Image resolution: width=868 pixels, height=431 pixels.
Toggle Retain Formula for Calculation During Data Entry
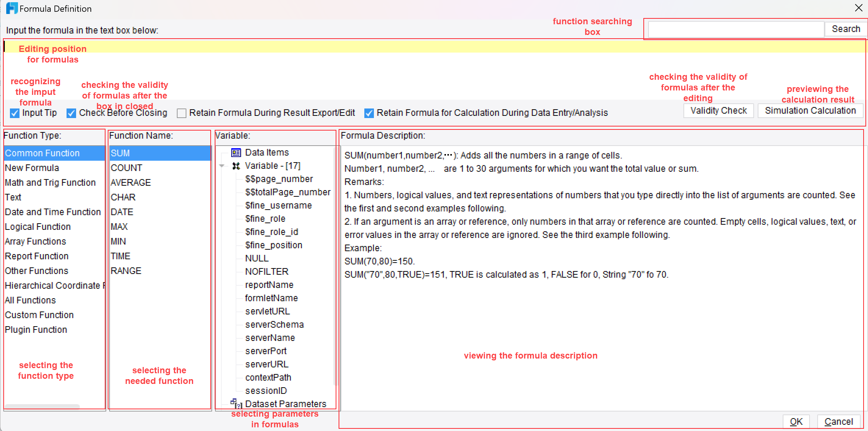(369, 113)
